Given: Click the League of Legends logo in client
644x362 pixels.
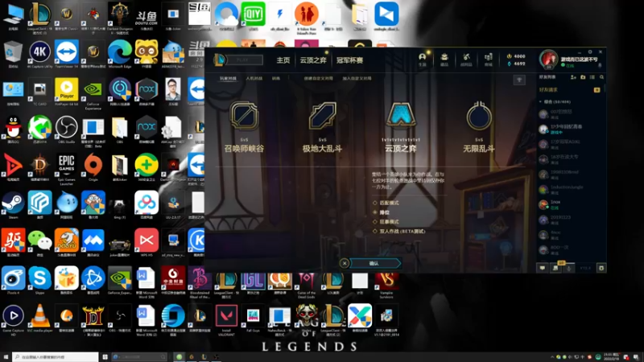Looking at the screenshot, I should point(220,60).
